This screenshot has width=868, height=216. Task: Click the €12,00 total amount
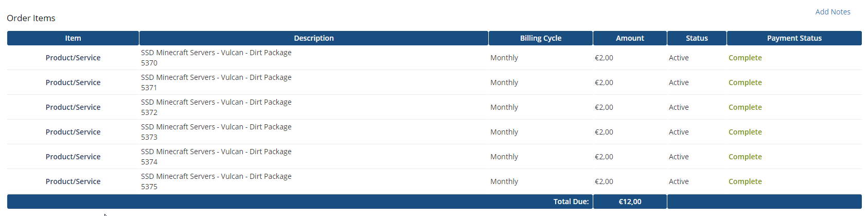[x=630, y=202]
